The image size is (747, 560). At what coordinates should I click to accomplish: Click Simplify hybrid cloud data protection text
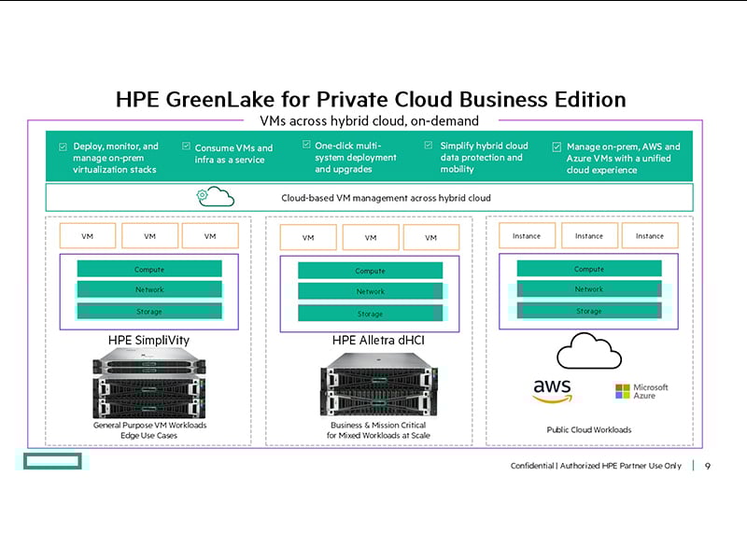(x=484, y=157)
